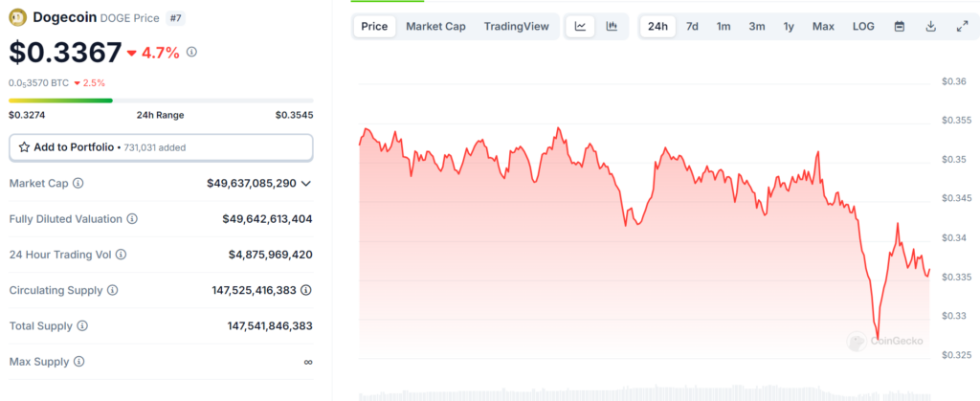
Task: Open the TradingView chart tab
Action: tap(516, 26)
